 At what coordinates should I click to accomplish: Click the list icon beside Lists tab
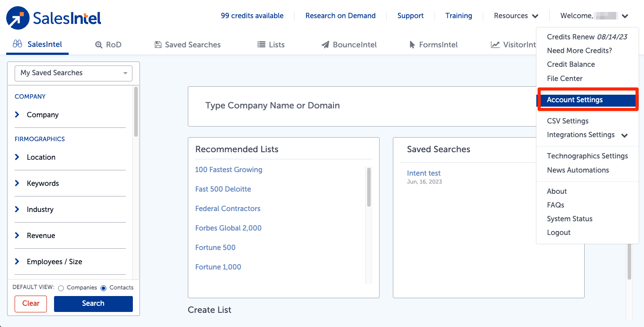(x=261, y=45)
